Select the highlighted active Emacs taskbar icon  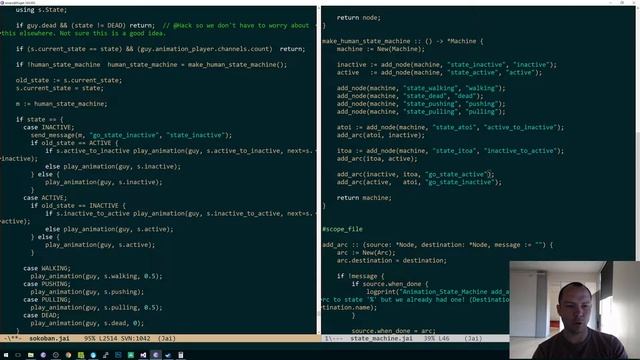click(x=156, y=355)
